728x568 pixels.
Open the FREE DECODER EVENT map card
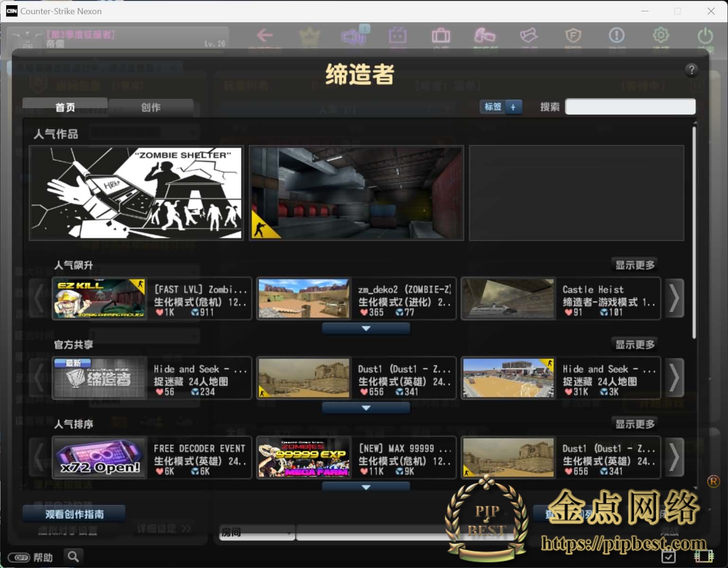[x=151, y=458]
